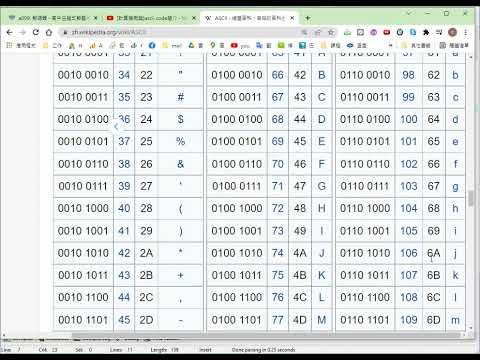Image resolution: width=480 pixels, height=360 pixels.
Task: Select binary cell 0010 0101
Action: click(x=83, y=142)
